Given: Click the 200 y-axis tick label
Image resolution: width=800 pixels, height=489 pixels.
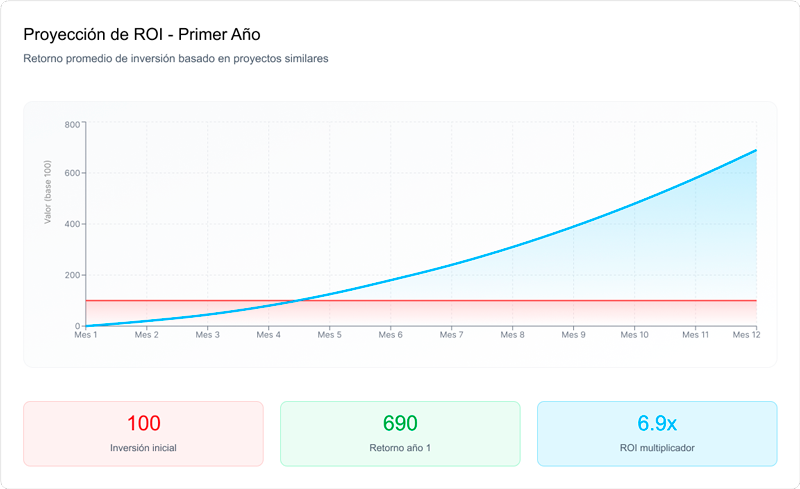Looking at the screenshot, I should pos(72,275).
